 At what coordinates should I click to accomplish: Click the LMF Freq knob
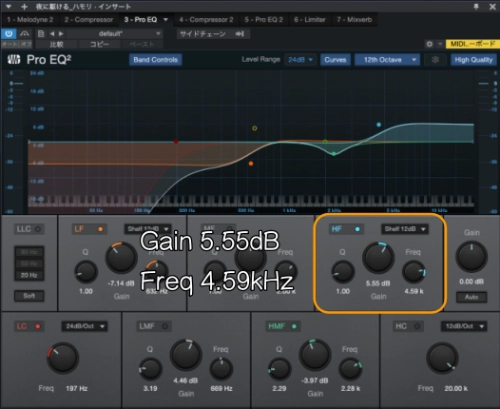tap(221, 369)
